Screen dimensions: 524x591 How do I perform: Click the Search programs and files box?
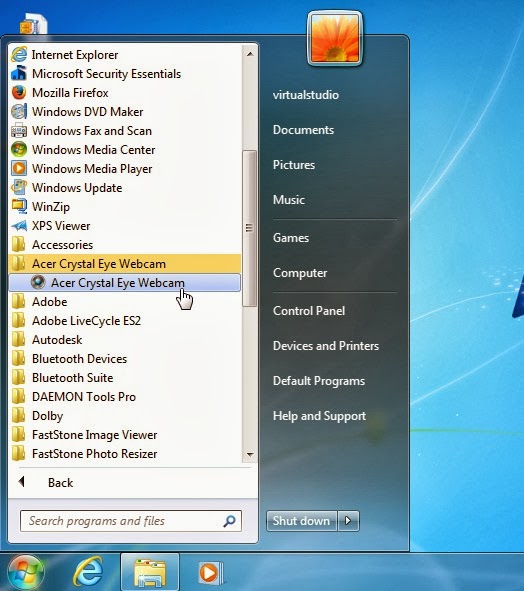click(x=130, y=521)
